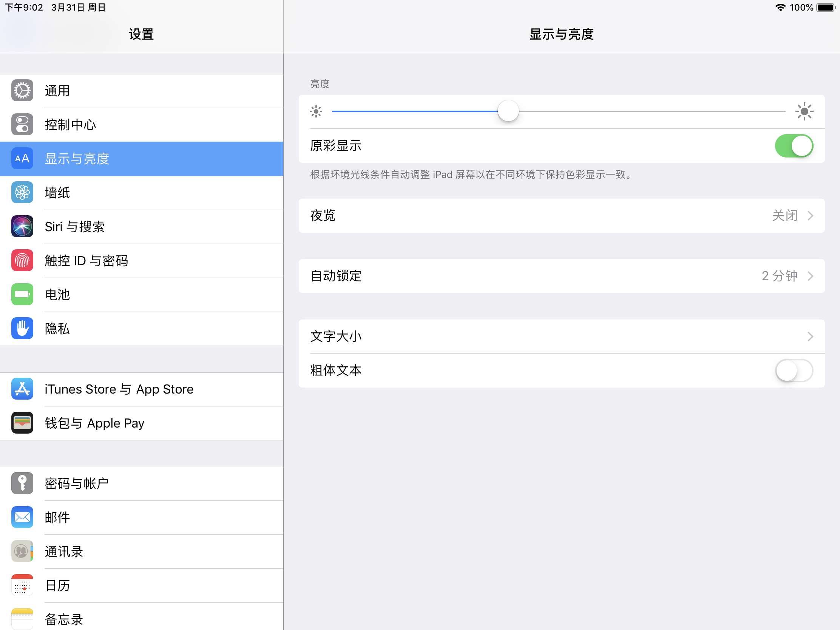
Task: Expand Night Shift (夜览) chevron
Action: pyautogui.click(x=811, y=216)
